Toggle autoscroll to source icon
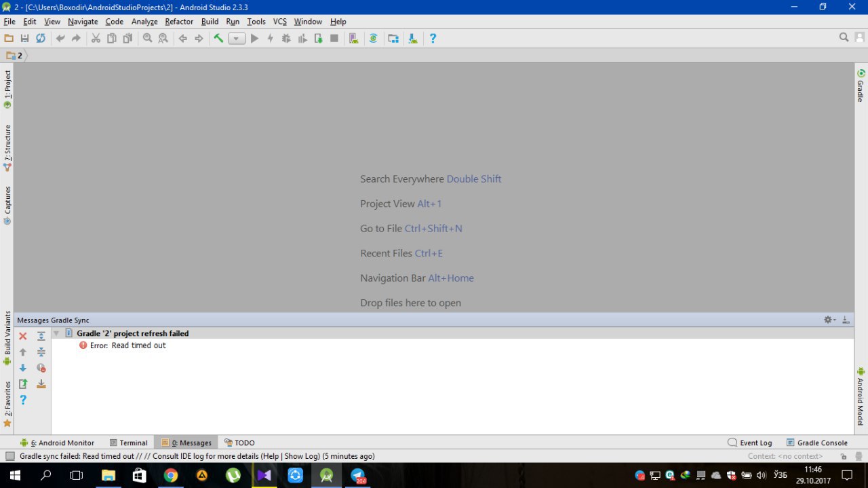868x488 pixels. (41, 383)
